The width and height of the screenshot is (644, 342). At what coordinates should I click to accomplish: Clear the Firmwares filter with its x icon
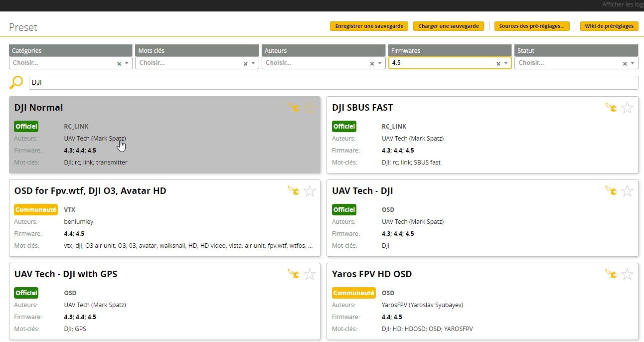coord(498,63)
